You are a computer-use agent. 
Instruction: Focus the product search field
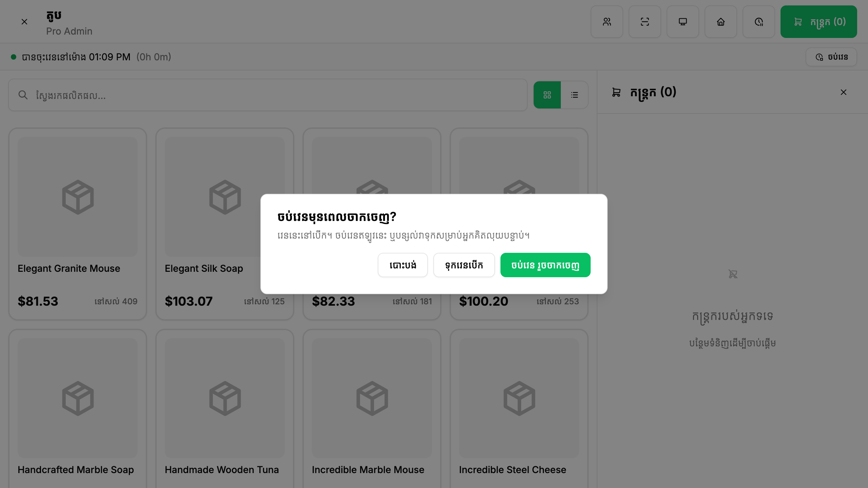268,95
